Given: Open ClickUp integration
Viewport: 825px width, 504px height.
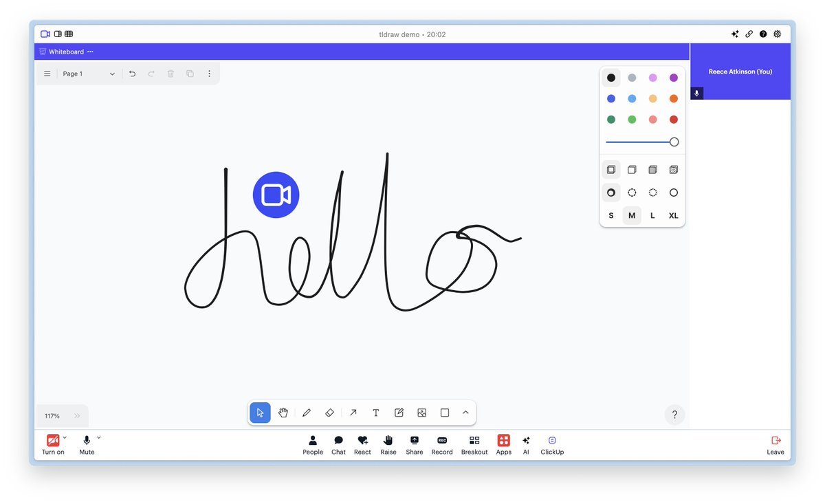Looking at the screenshot, I should coord(552,444).
